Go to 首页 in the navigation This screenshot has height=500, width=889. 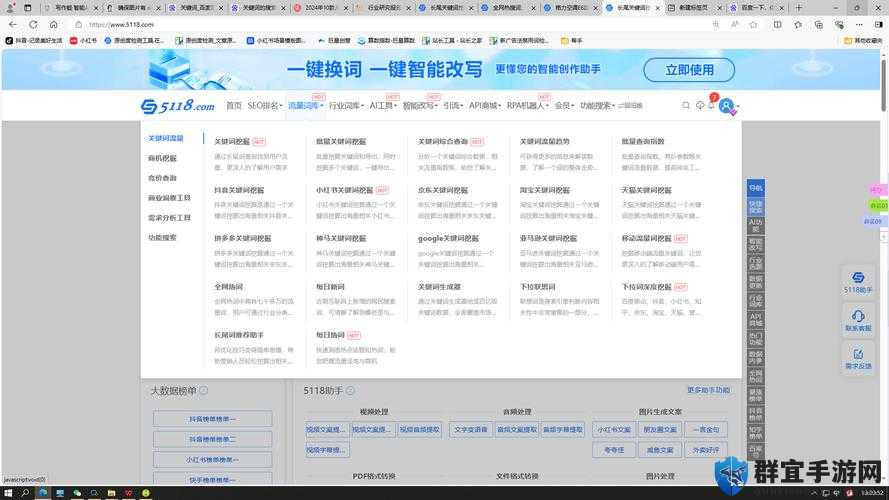pyautogui.click(x=234, y=105)
